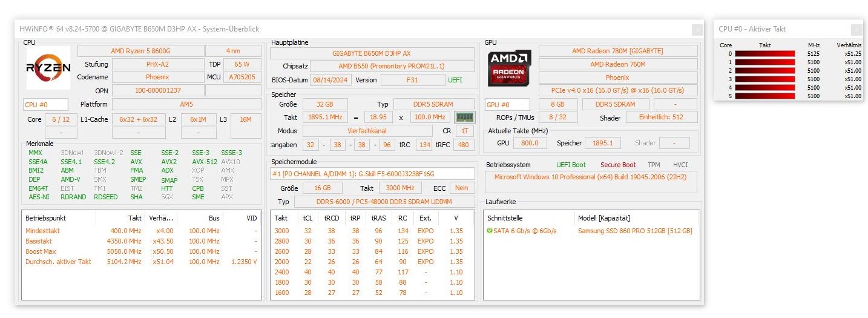Click the AMD Radeon Graphics logo
Image resolution: width=868 pixels, height=318 pixels.
tap(510, 68)
